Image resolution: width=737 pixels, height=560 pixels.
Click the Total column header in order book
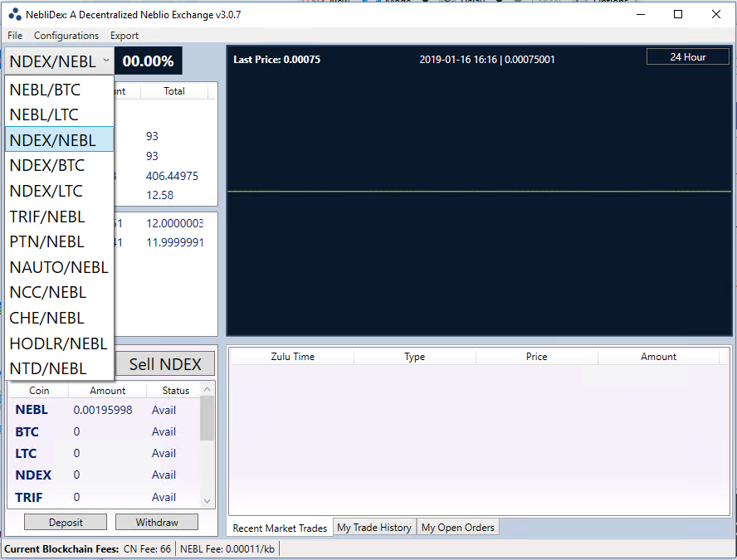[x=174, y=91]
